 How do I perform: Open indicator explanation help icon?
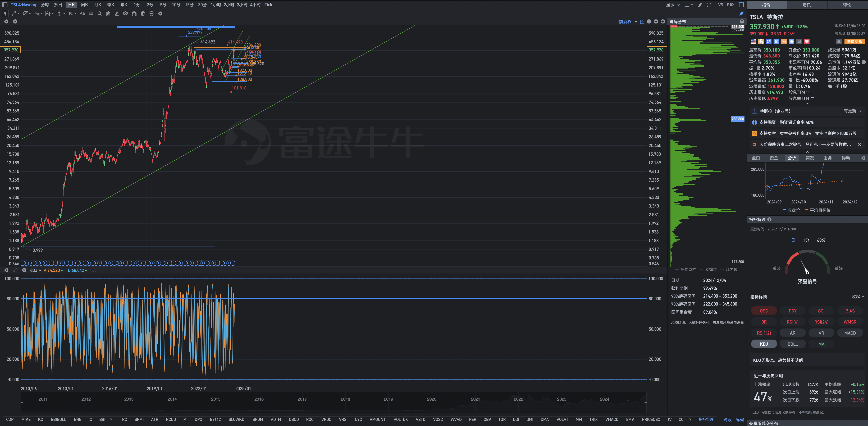[769, 220]
